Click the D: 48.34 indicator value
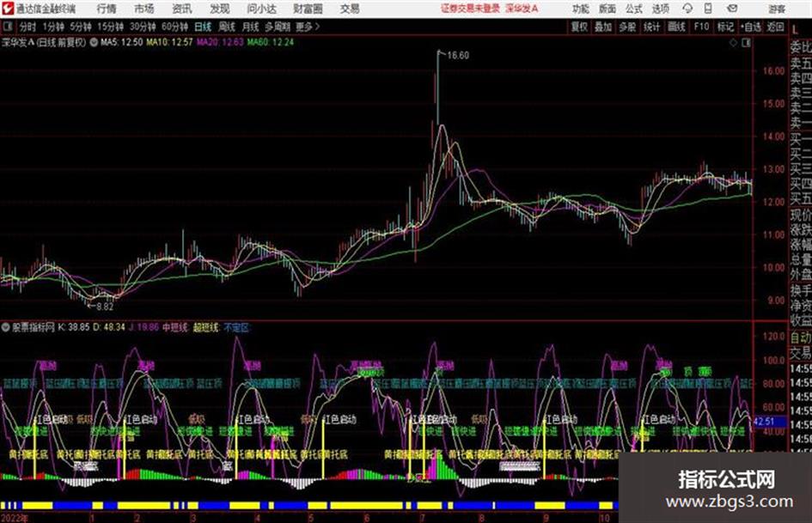This screenshot has width=812, height=523. point(109,327)
